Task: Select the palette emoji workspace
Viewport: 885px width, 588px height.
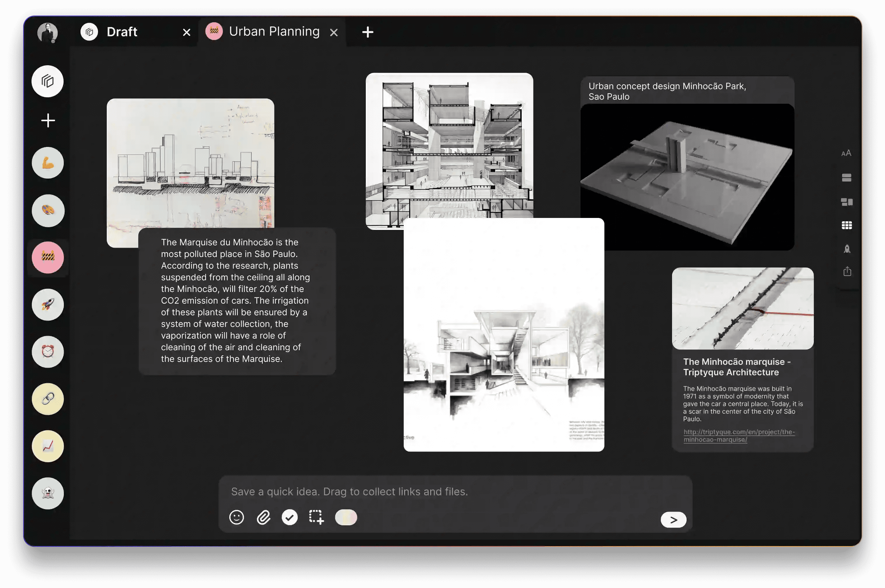Action: click(48, 210)
